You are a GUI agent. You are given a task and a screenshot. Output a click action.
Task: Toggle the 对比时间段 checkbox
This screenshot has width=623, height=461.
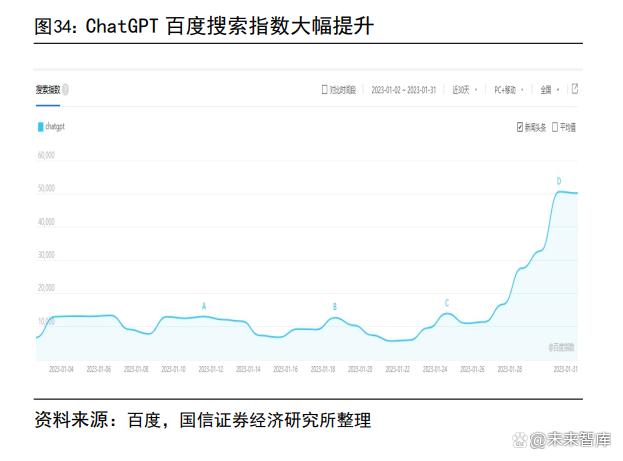pyautogui.click(x=324, y=90)
